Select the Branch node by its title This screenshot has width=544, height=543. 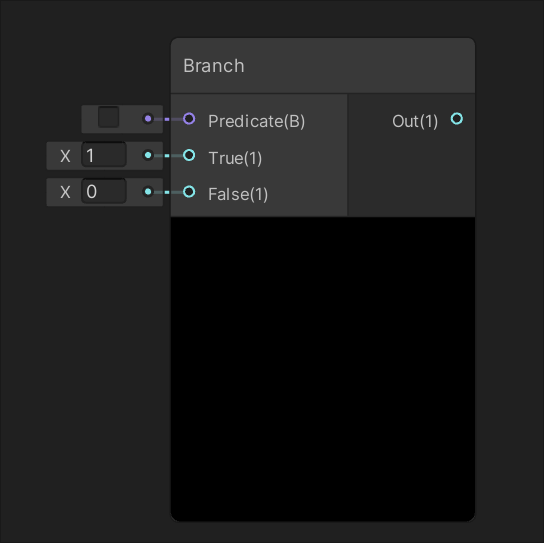coord(214,66)
